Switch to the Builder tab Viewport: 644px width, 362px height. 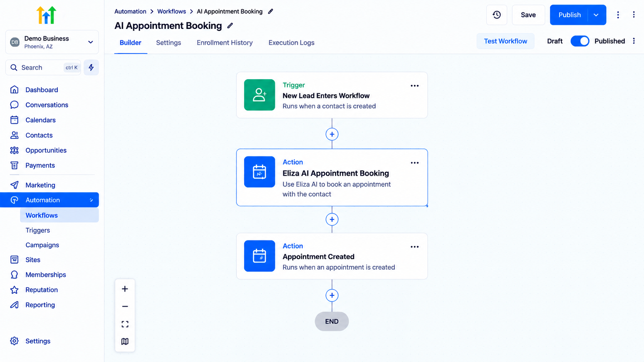click(x=130, y=43)
